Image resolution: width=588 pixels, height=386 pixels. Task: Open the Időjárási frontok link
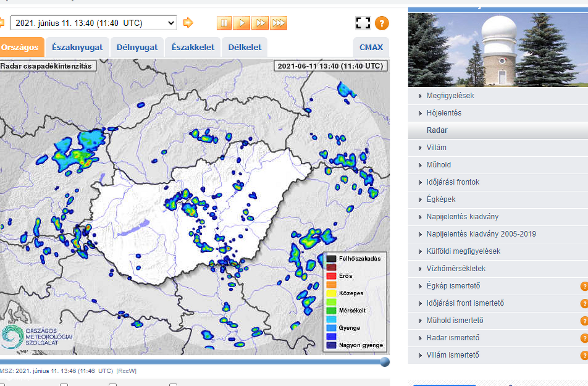point(453,182)
